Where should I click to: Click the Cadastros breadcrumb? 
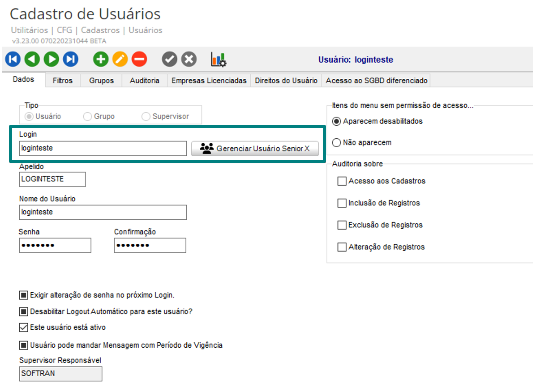pos(100,30)
